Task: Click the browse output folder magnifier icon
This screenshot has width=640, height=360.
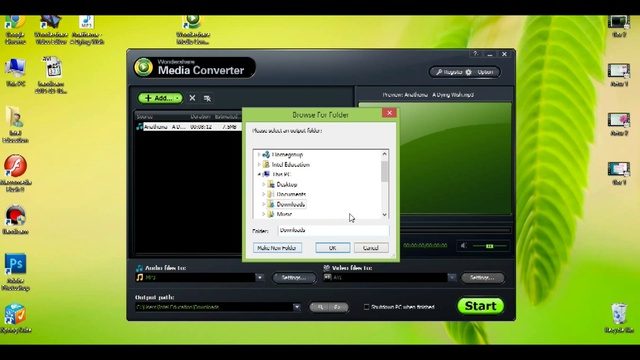Action: [x=320, y=307]
